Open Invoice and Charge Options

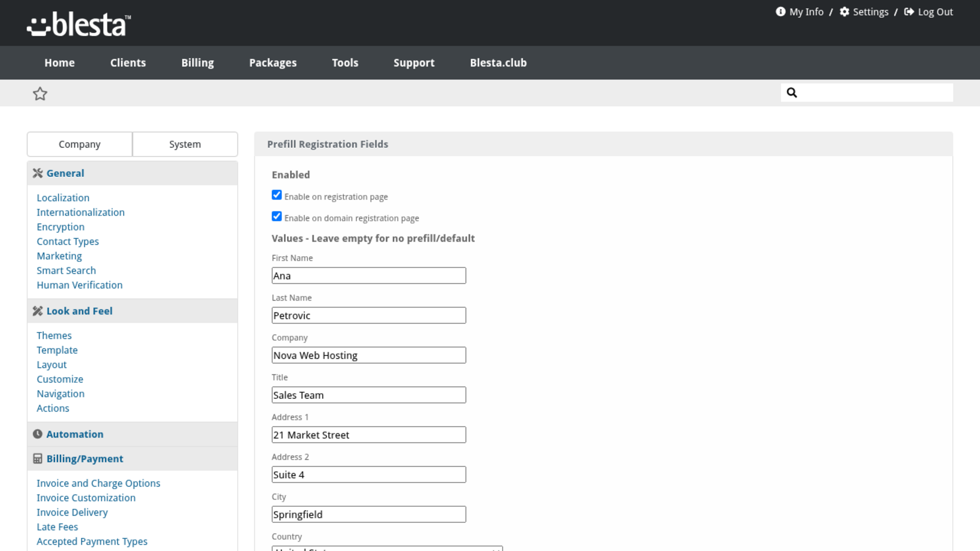pos(99,483)
